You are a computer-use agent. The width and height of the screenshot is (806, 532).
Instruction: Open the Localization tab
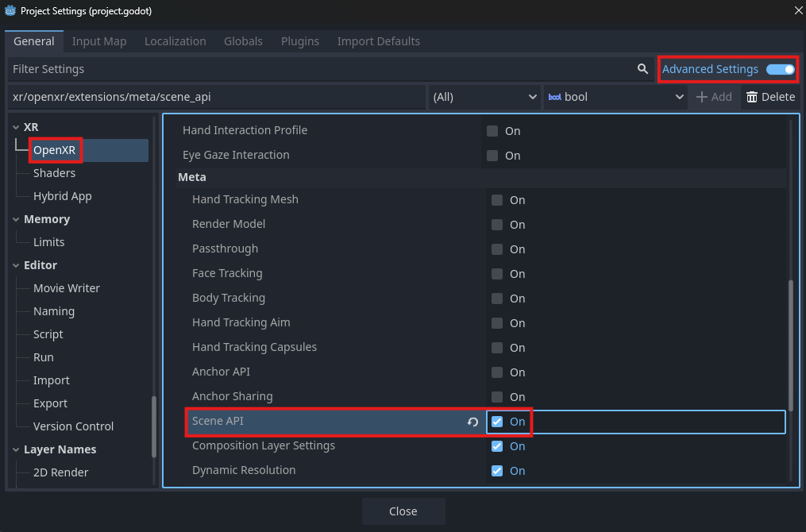175,41
